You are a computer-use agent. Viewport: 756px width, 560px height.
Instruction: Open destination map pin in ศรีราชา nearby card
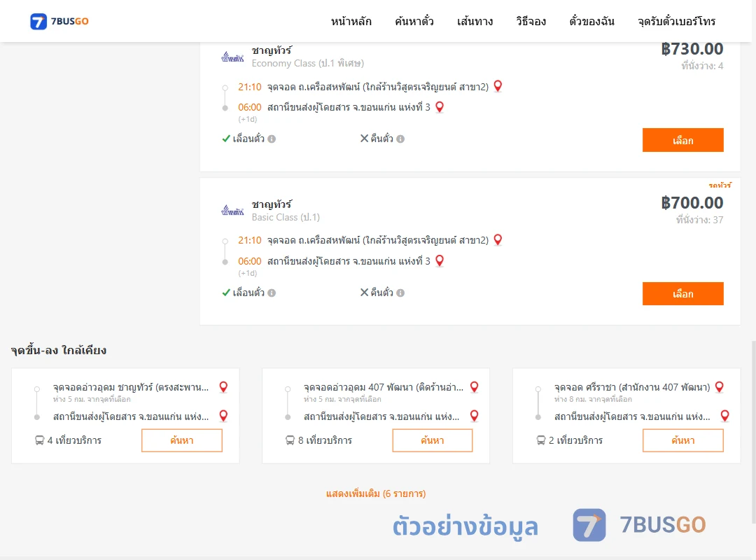pos(724,416)
